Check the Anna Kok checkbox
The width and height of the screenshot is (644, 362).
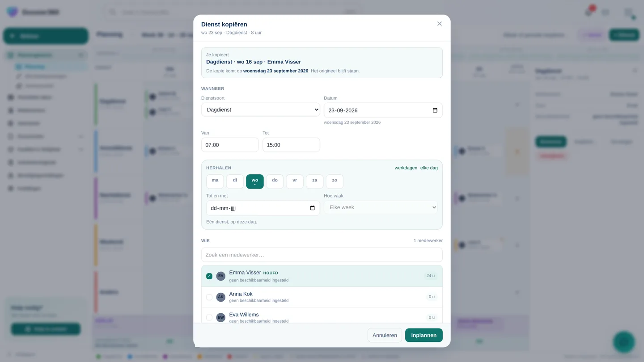pos(209,297)
